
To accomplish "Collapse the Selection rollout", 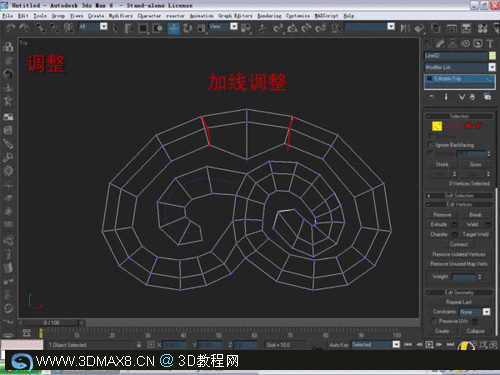I will [x=459, y=116].
